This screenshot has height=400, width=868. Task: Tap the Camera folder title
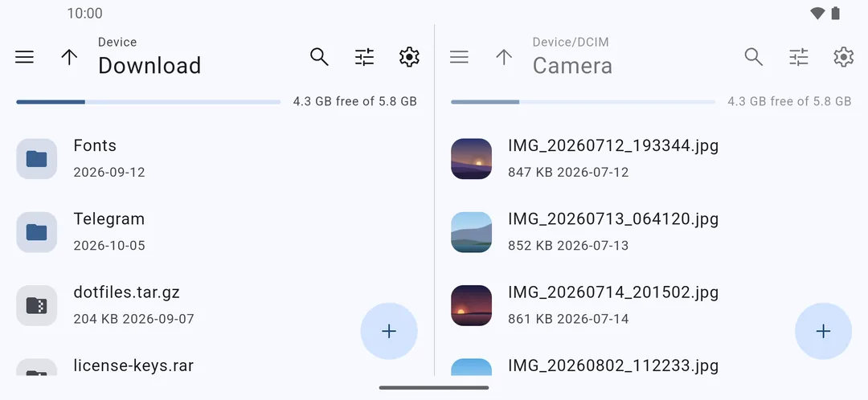click(572, 66)
